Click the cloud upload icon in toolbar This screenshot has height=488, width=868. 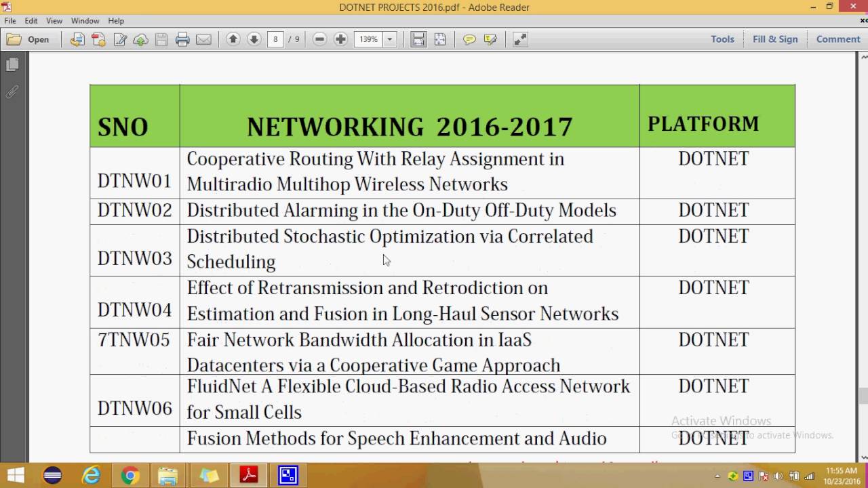[x=140, y=39]
